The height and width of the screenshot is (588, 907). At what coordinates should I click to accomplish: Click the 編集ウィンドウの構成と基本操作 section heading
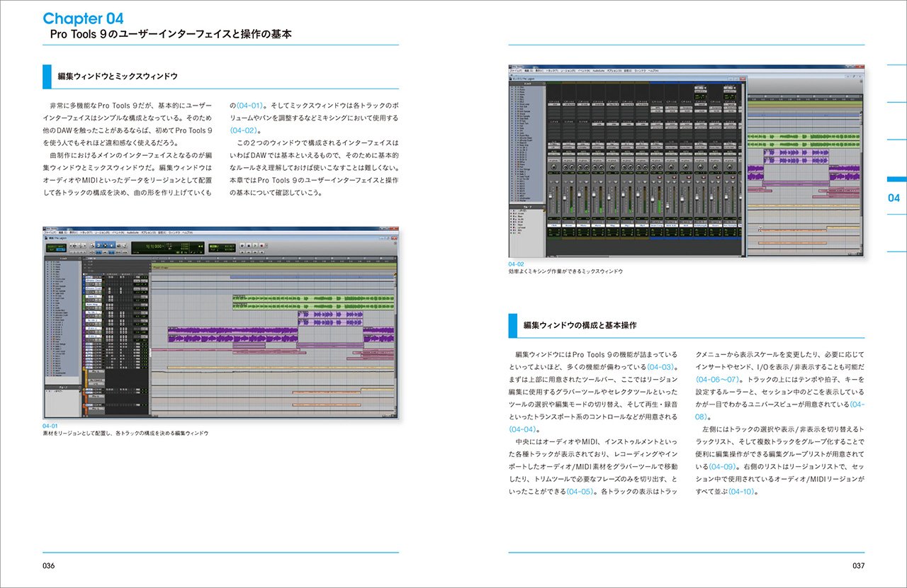[x=580, y=325]
